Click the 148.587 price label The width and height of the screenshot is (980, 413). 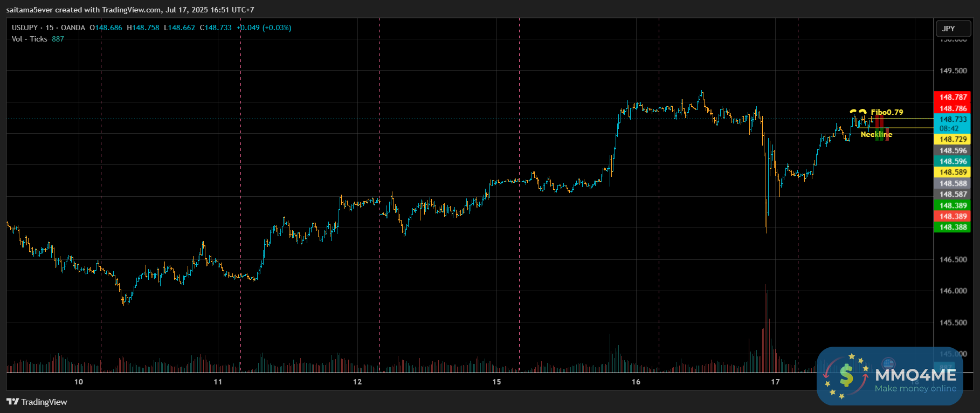(x=953, y=194)
